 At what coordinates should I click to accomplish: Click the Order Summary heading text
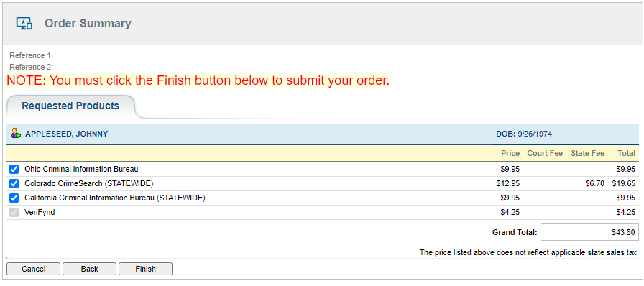pyautogui.click(x=88, y=24)
